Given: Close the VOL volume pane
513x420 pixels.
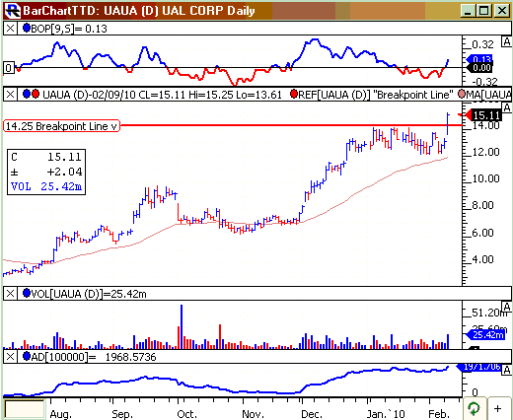Looking at the screenshot, I should pos(10,294).
